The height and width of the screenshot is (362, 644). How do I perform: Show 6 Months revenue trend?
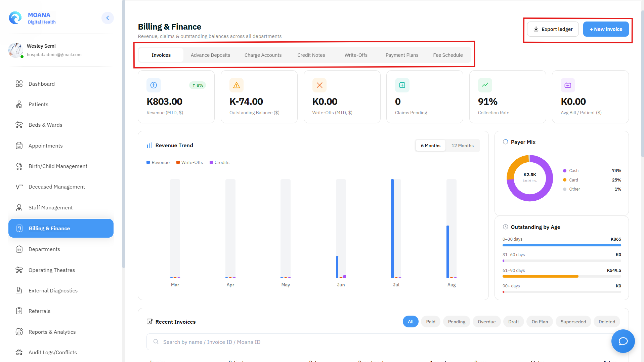[430, 146]
